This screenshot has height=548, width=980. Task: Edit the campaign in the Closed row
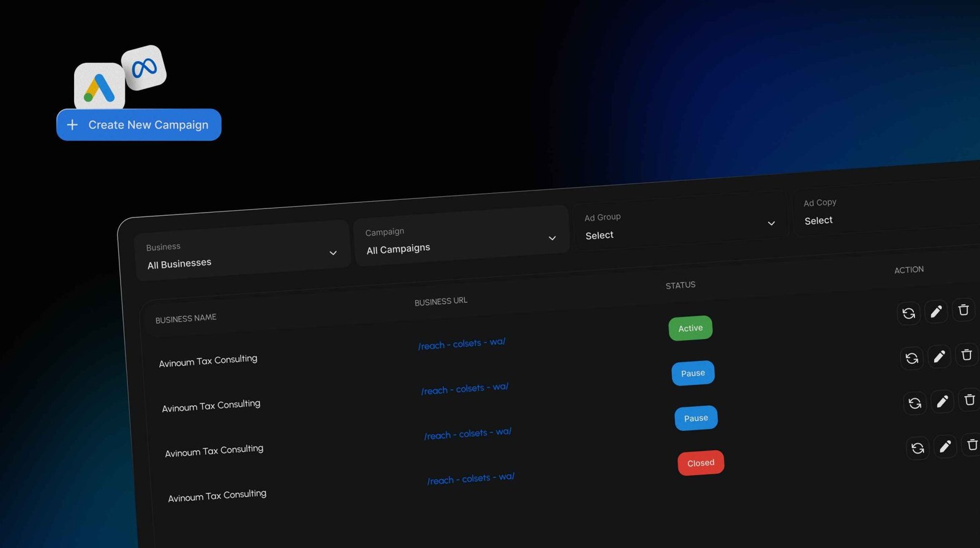tap(945, 447)
